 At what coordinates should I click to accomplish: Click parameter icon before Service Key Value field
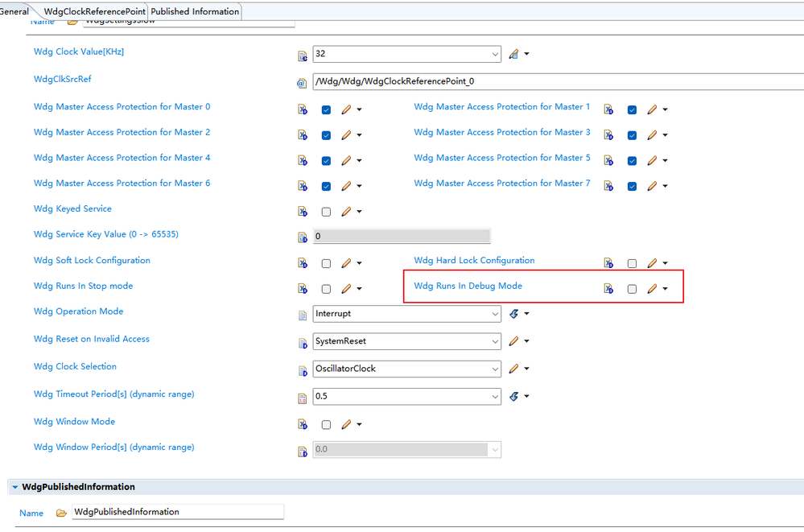(303, 237)
